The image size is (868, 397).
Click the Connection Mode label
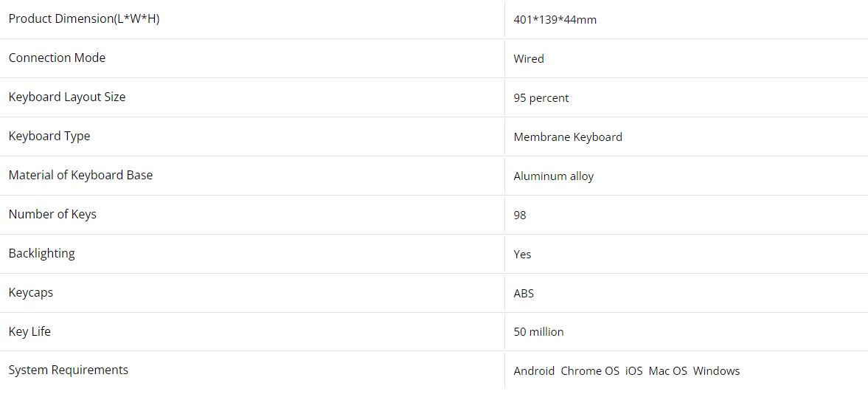pyautogui.click(x=57, y=58)
